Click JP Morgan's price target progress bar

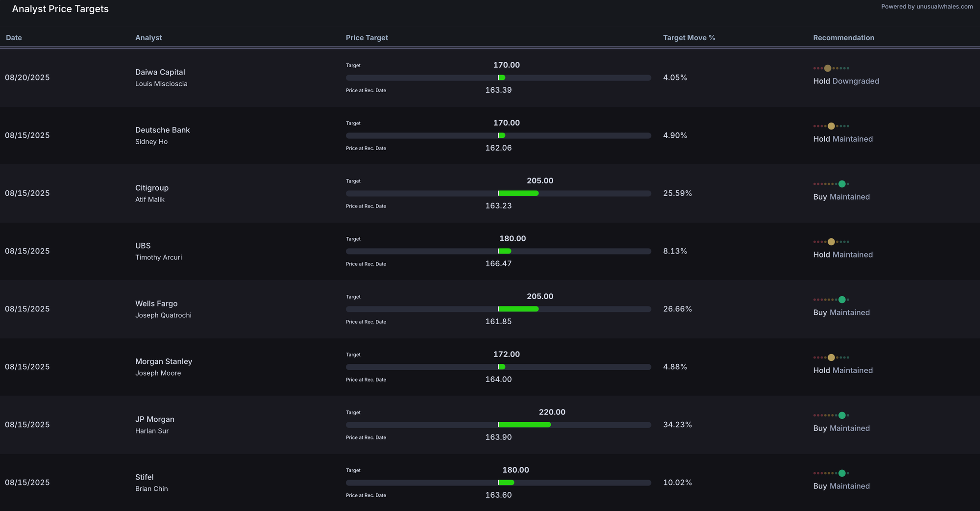click(498, 425)
